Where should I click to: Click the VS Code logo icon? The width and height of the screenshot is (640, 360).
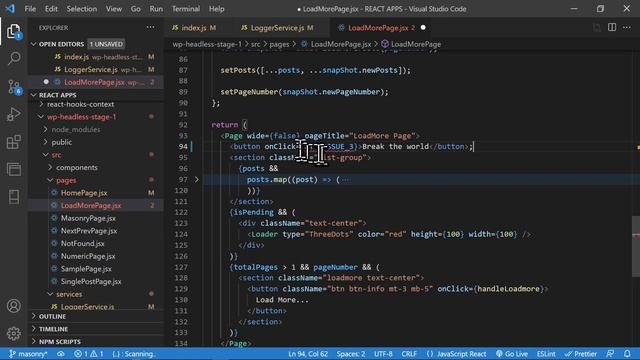(10, 9)
